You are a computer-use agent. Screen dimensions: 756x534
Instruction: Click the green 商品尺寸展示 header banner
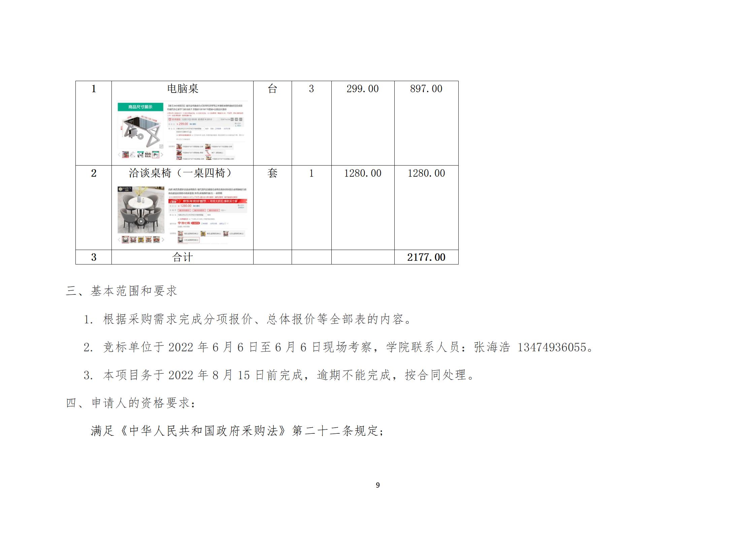click(x=140, y=107)
